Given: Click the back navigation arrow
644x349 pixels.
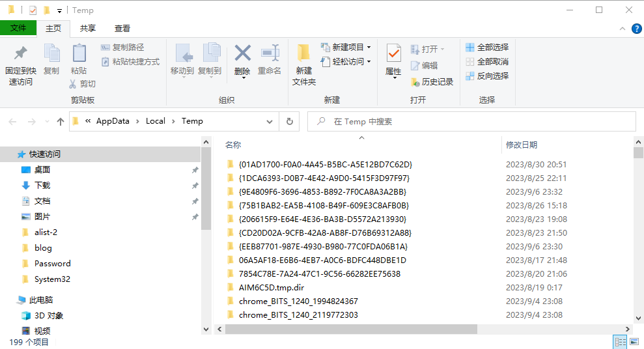Looking at the screenshot, I should [x=13, y=122].
